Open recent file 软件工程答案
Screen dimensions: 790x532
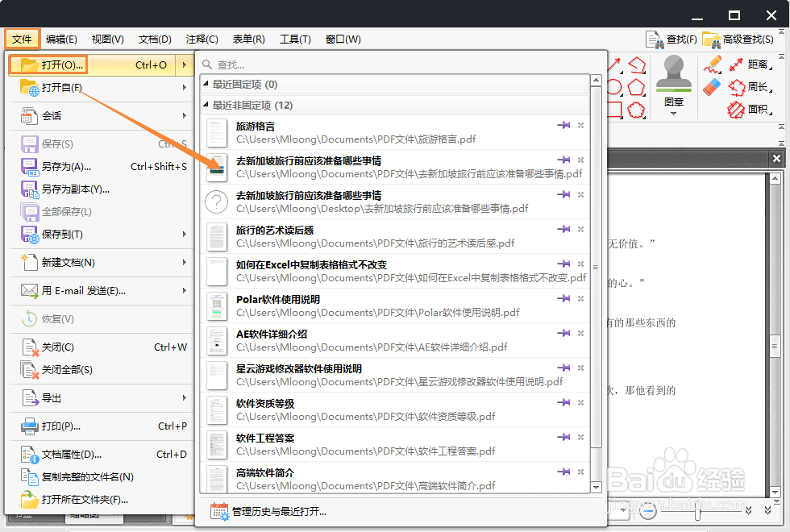tap(394, 444)
